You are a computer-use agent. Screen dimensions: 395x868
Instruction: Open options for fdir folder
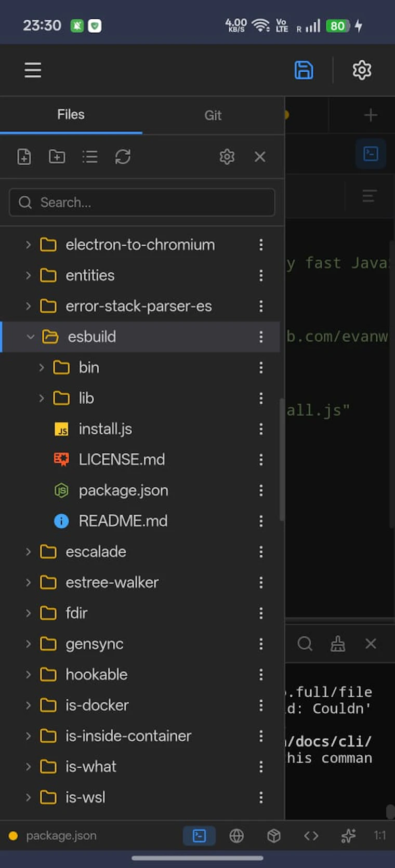(x=261, y=613)
